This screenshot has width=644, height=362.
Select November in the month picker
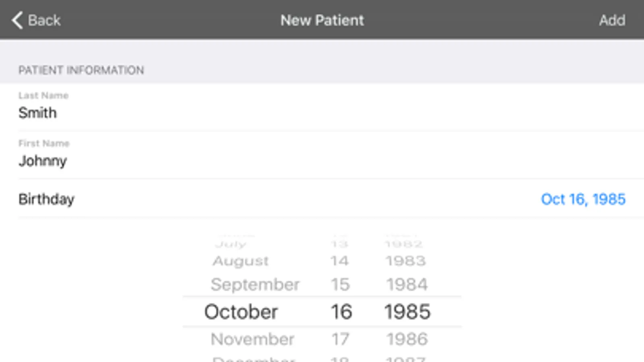pyautogui.click(x=253, y=339)
